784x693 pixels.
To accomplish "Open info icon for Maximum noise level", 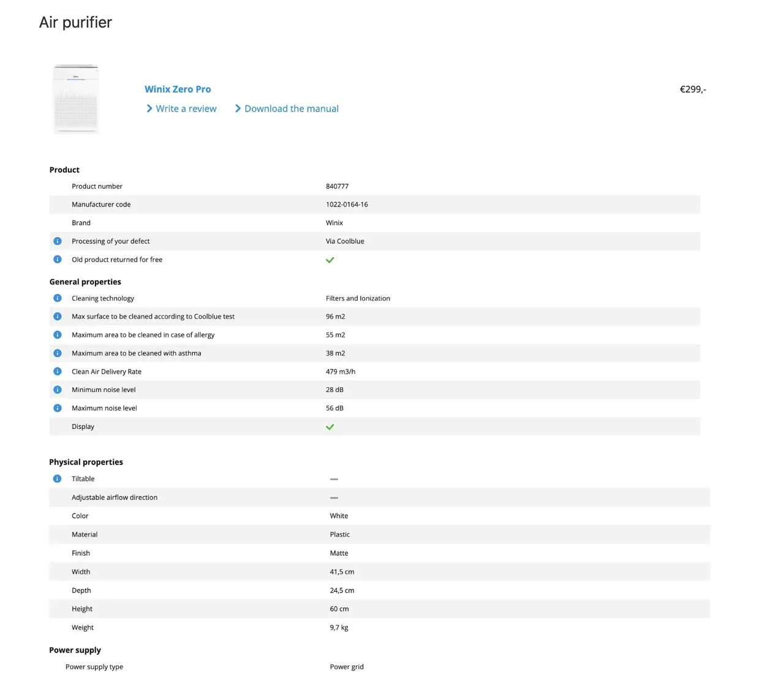I will click(x=58, y=408).
